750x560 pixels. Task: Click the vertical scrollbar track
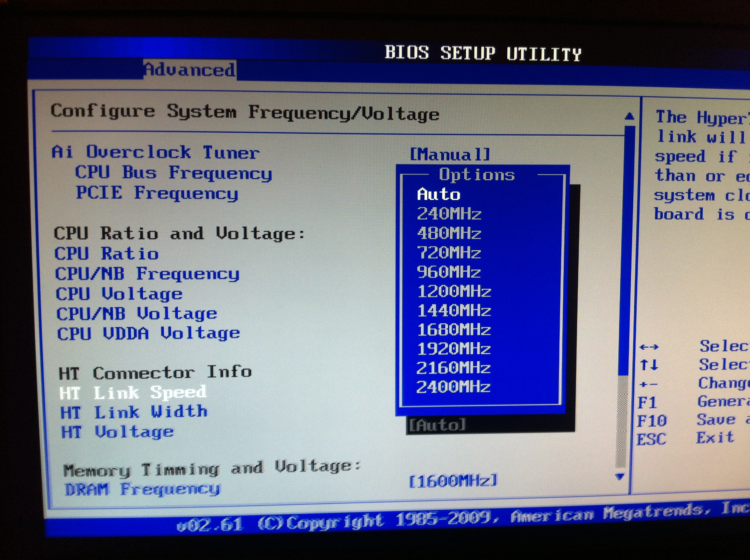621,420
